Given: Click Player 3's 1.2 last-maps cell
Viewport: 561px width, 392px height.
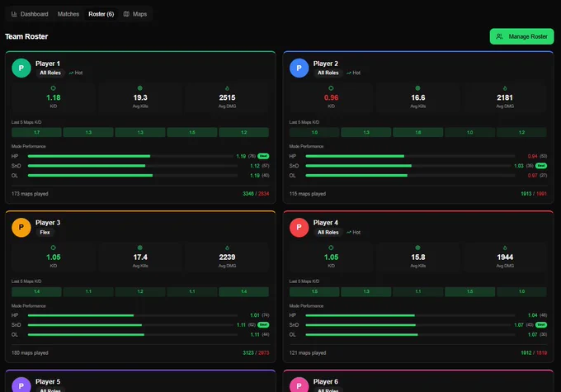Looking at the screenshot, I should point(140,292).
